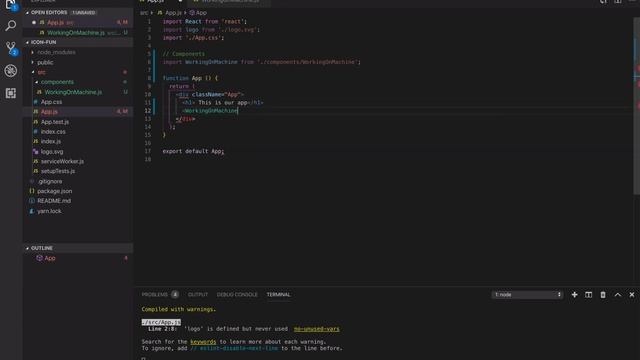Expand the node_modules folder

(x=56, y=52)
